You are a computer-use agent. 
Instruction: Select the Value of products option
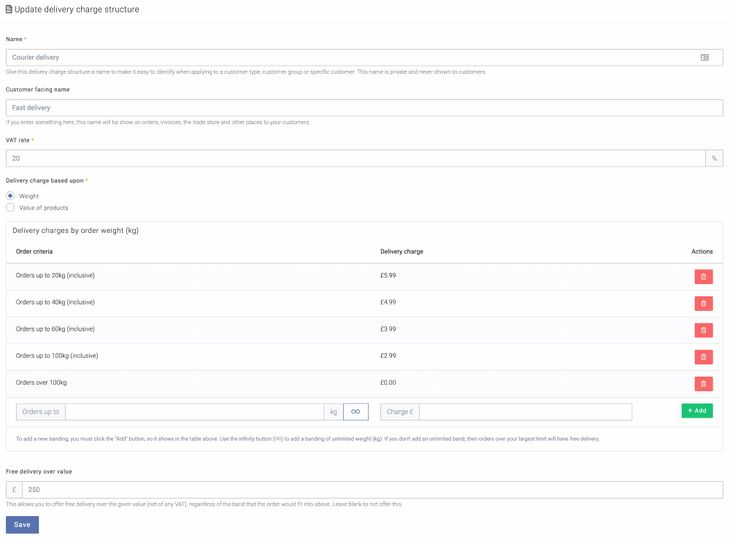pos(11,208)
